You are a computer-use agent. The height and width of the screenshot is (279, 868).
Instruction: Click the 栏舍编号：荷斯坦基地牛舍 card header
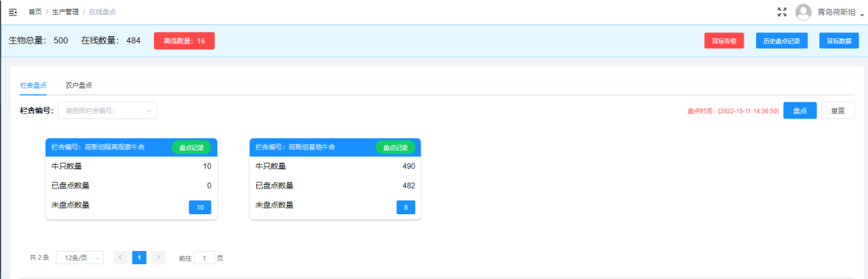tap(336, 147)
